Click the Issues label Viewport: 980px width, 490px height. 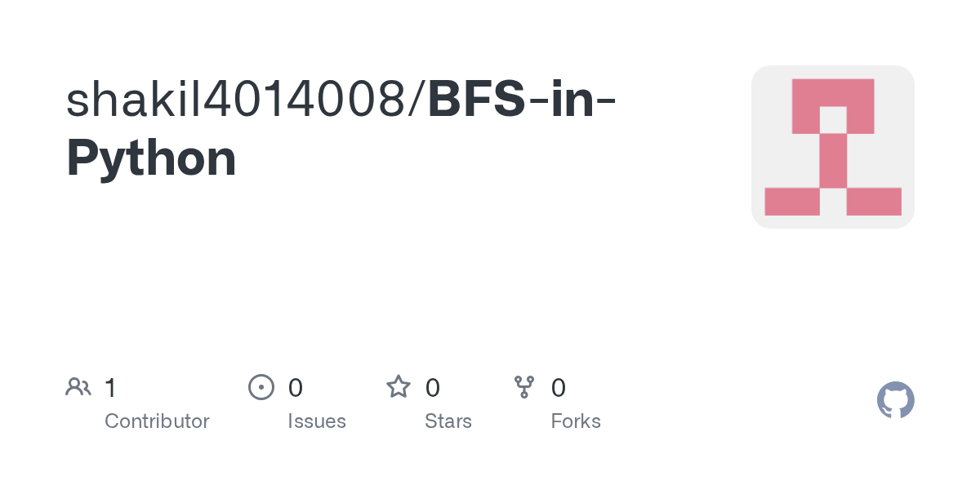coord(317,421)
